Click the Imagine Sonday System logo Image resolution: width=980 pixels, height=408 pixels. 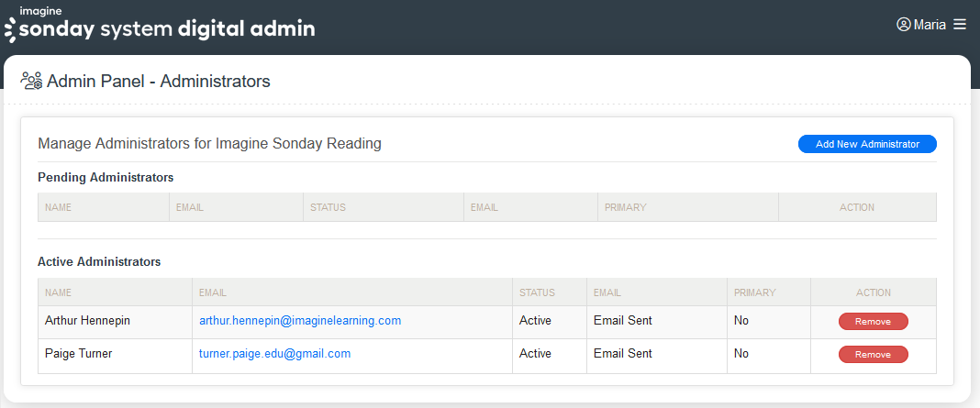click(x=160, y=25)
